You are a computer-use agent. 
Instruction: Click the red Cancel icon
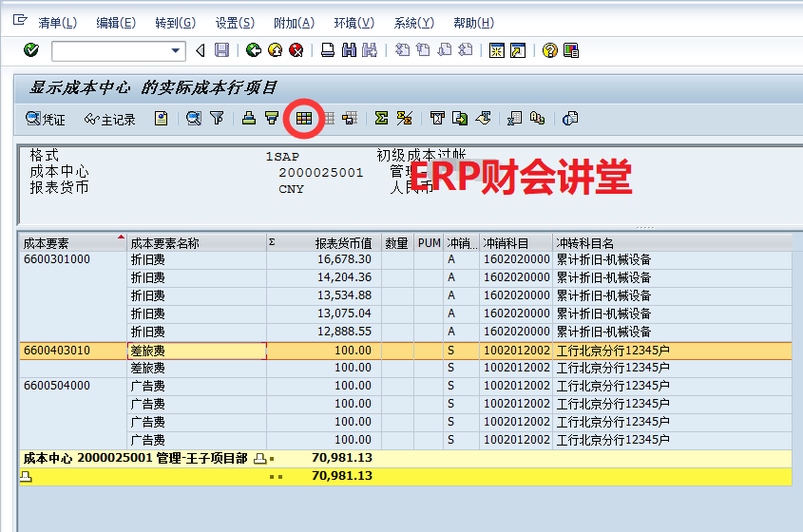click(x=296, y=50)
